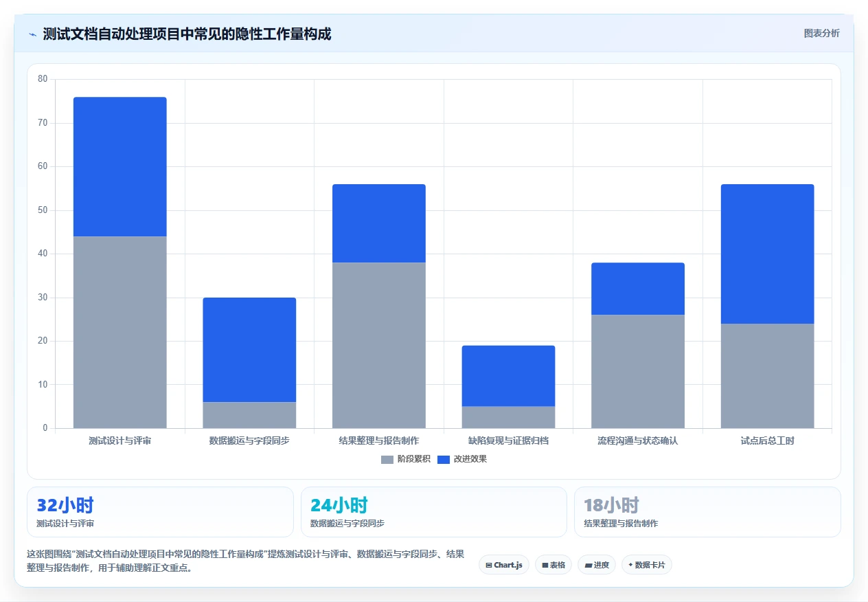This screenshot has height=602, width=868.
Task: Click the gray segment of the 测试设计与评审 bar
Action: click(x=120, y=333)
